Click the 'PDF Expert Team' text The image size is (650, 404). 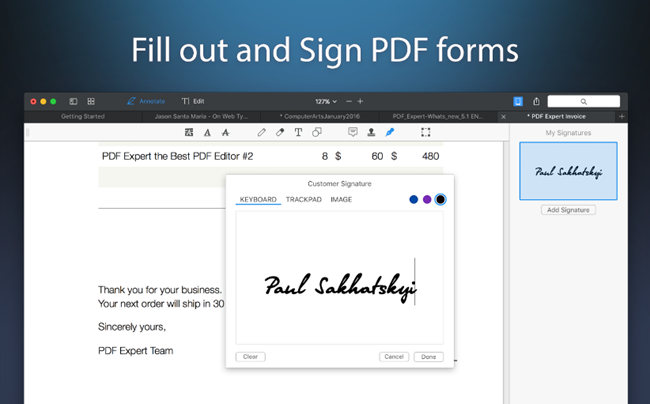[136, 351]
